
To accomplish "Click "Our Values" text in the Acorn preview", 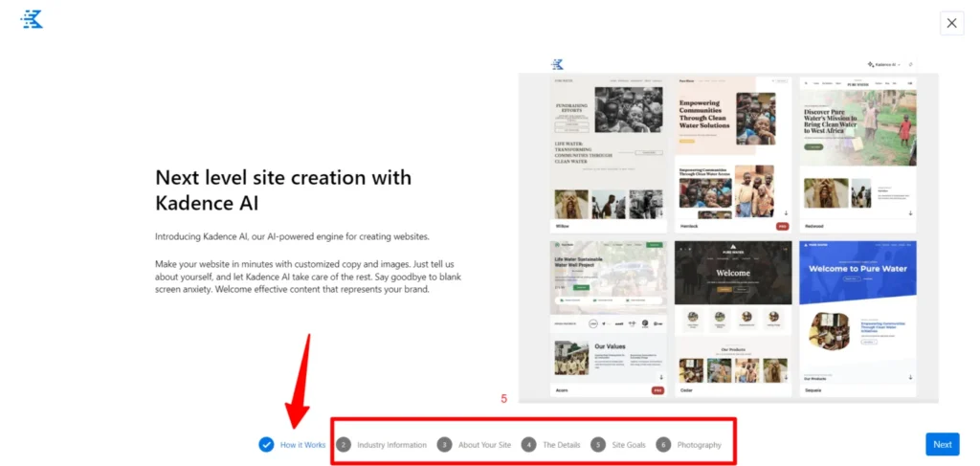I will coord(610,345).
